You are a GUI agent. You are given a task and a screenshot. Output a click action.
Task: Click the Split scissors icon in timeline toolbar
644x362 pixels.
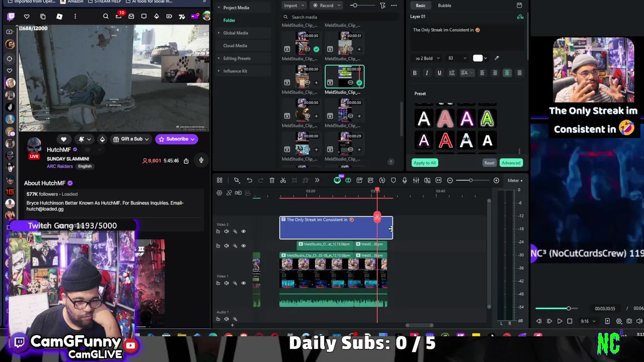click(283, 180)
